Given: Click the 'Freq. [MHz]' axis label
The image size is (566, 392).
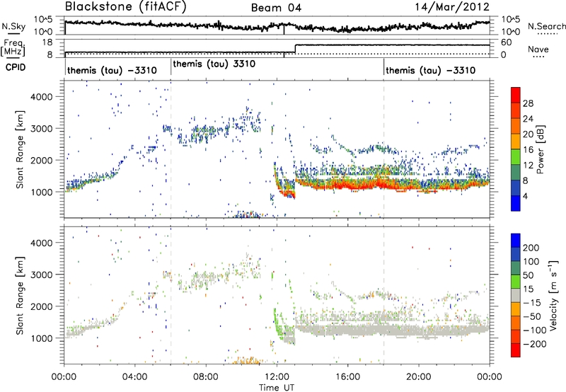Looking at the screenshot, I should coord(13,48).
